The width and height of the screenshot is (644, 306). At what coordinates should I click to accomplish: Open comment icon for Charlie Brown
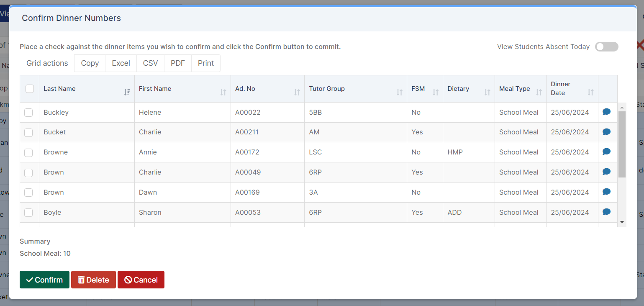pos(606,172)
